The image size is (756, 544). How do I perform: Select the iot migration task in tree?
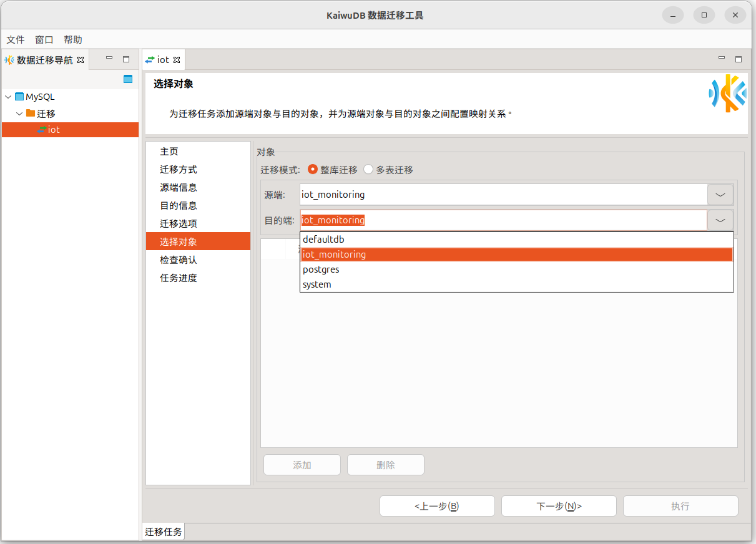54,130
